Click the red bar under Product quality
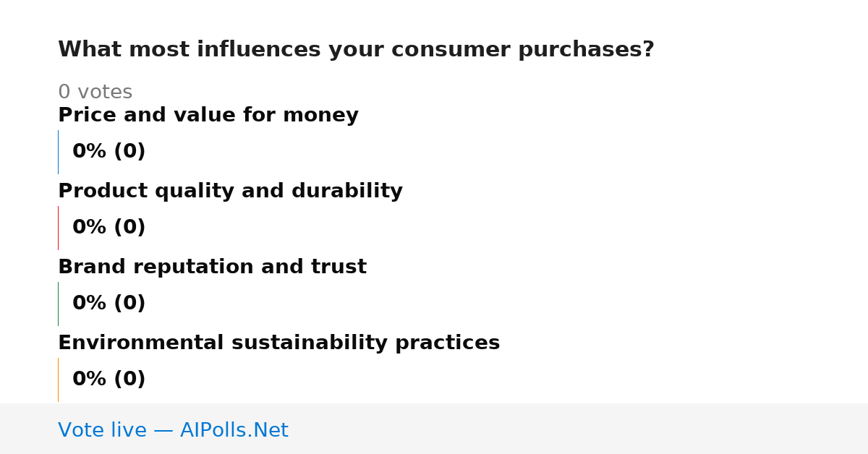The width and height of the screenshot is (868, 454). coord(59,228)
